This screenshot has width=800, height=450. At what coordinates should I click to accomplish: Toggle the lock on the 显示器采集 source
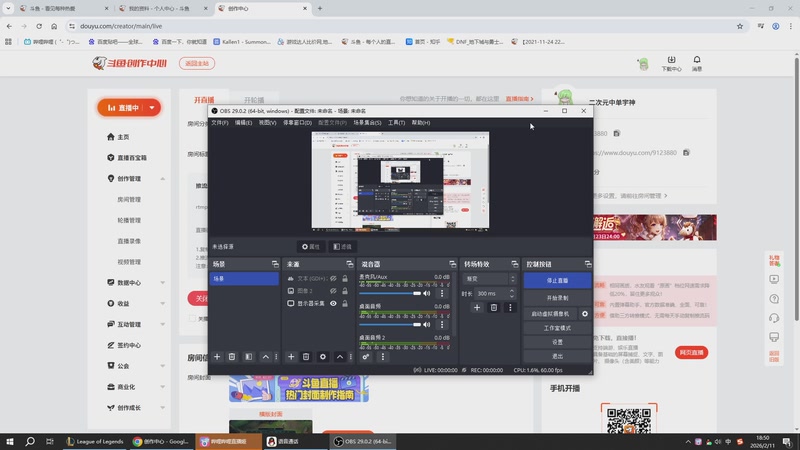click(345, 304)
